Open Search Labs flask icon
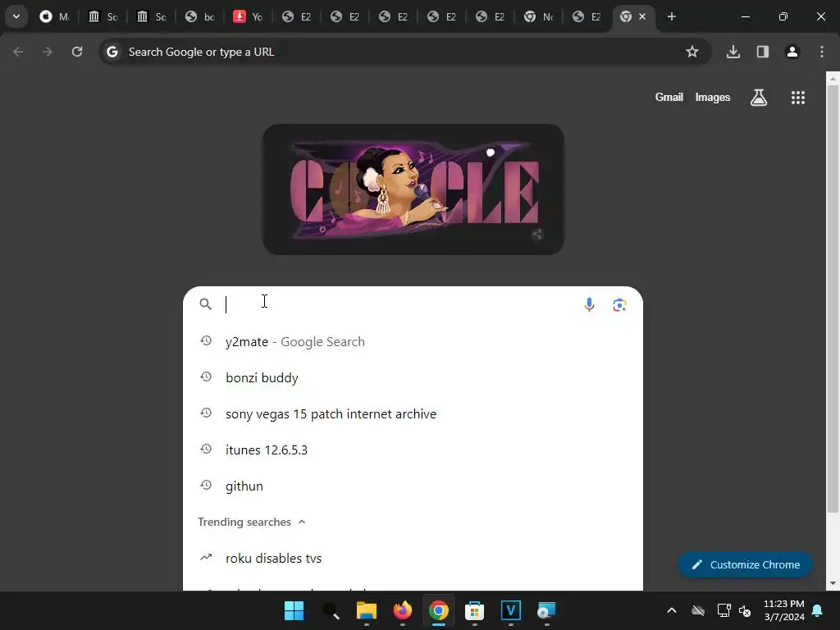Image resolution: width=840 pixels, height=630 pixels. click(x=759, y=98)
